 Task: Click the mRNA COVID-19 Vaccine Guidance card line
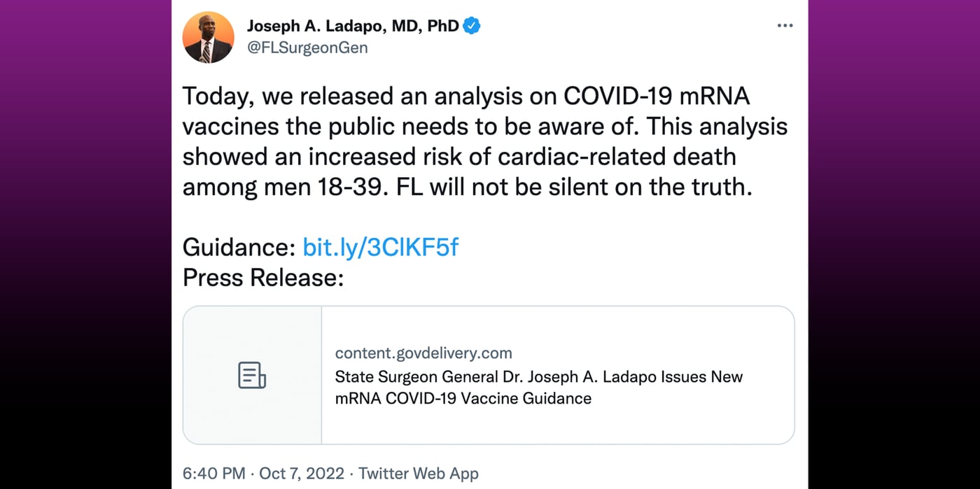tap(463, 399)
